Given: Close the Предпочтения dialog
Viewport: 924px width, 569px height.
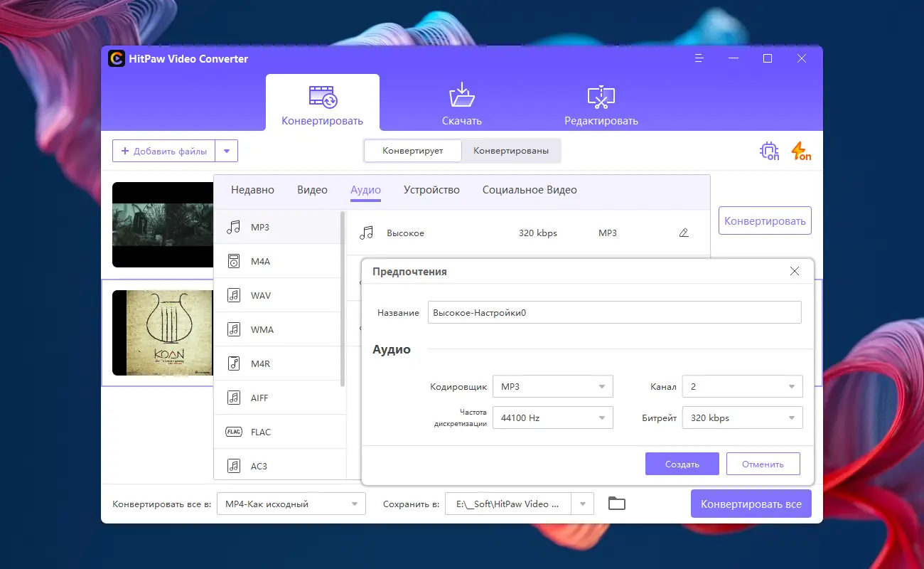Looking at the screenshot, I should 795,271.
